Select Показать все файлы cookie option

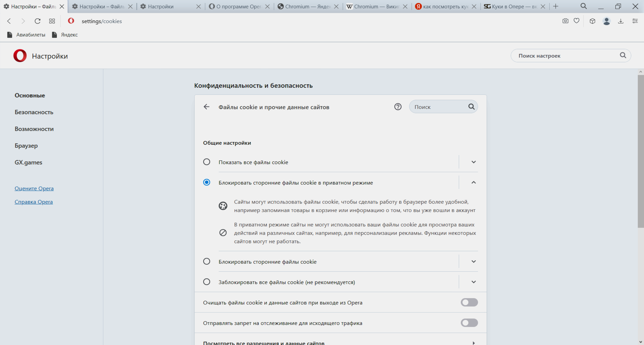coord(207,162)
